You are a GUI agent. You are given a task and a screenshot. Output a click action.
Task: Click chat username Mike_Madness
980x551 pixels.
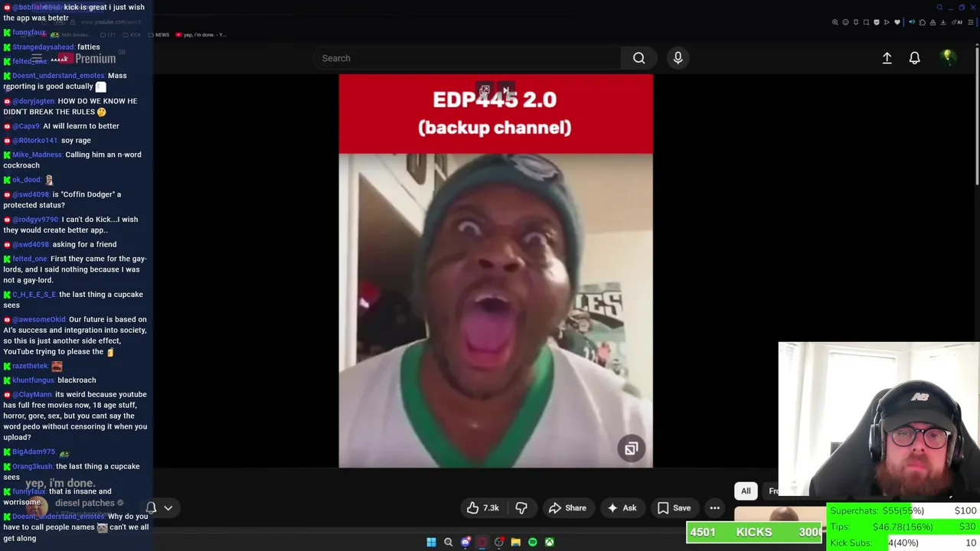(x=38, y=155)
